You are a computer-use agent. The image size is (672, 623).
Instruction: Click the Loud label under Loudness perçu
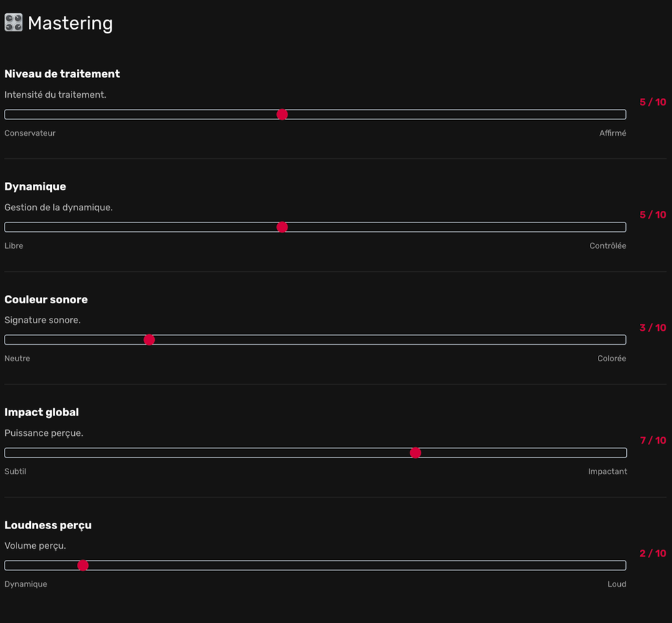(x=617, y=584)
